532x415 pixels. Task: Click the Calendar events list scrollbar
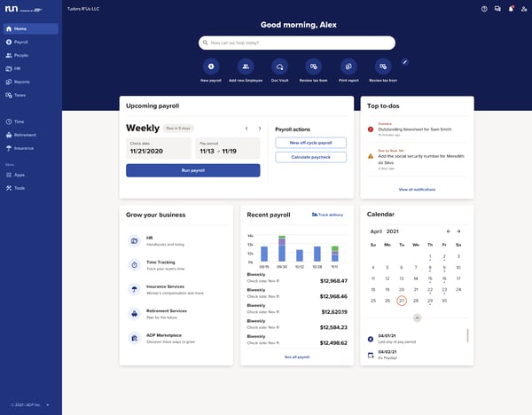467,337
